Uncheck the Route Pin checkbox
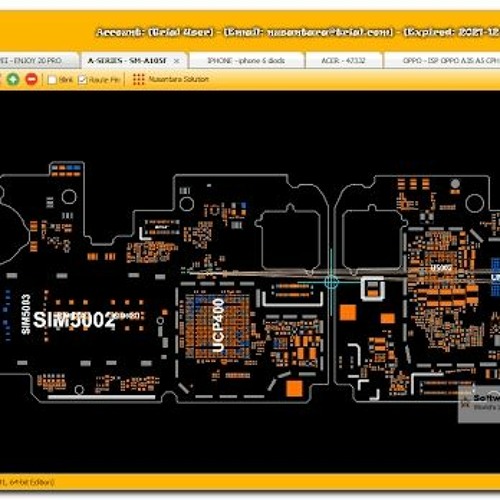This screenshot has height=500, width=500. pyautogui.click(x=82, y=80)
